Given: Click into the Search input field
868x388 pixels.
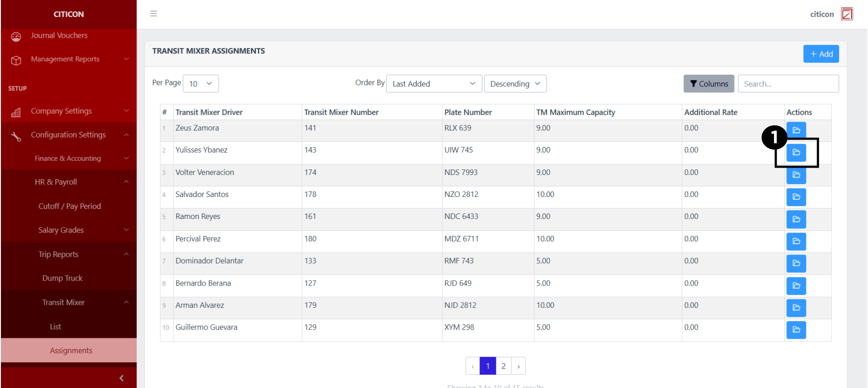Looking at the screenshot, I should tap(788, 84).
